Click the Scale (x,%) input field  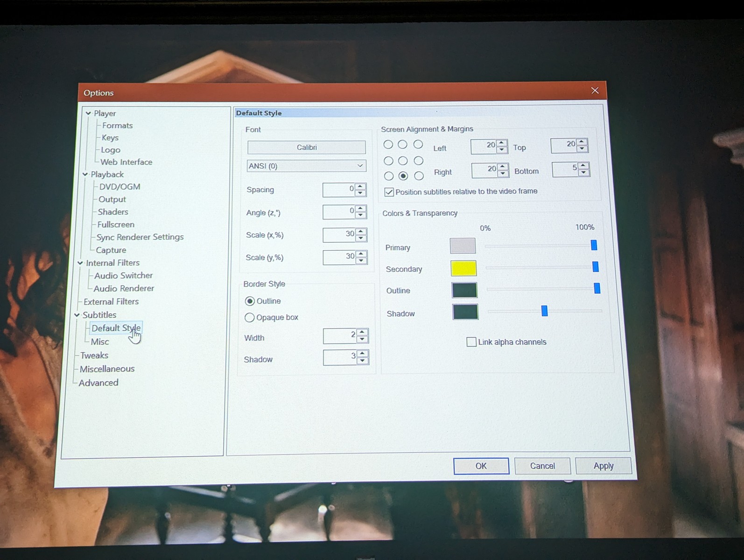pos(340,235)
